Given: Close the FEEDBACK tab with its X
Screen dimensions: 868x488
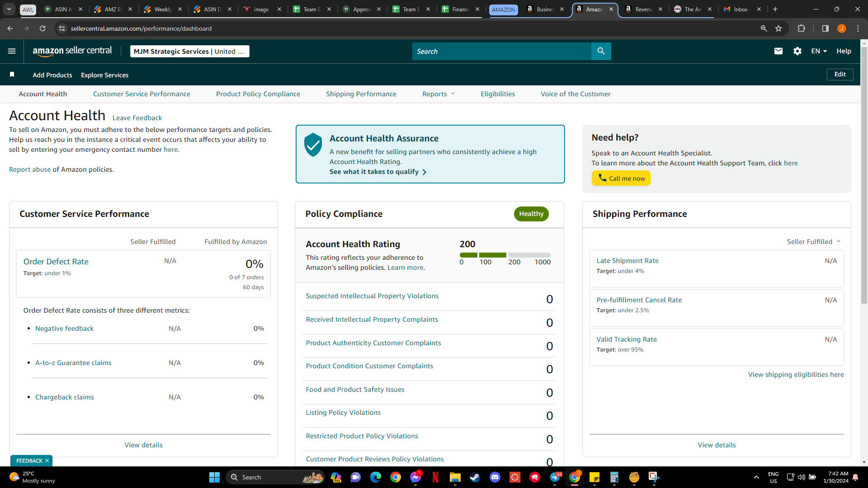Looking at the screenshot, I should coord(47,460).
